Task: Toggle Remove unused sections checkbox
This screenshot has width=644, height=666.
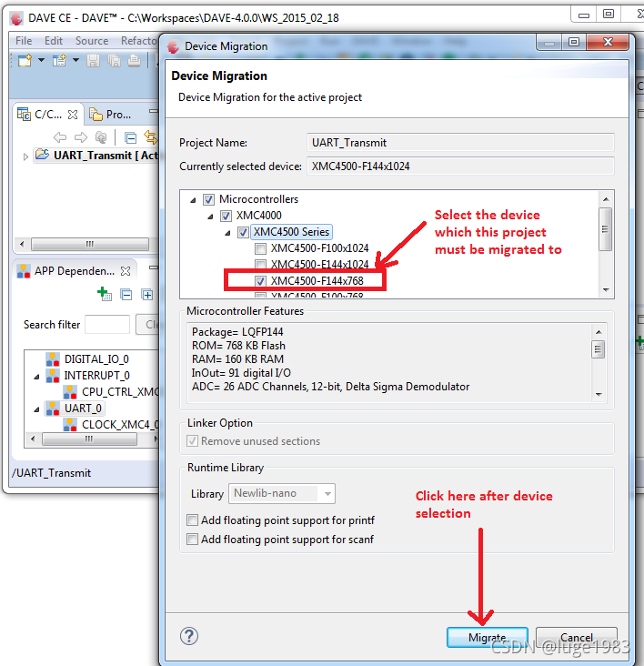Action: [192, 441]
